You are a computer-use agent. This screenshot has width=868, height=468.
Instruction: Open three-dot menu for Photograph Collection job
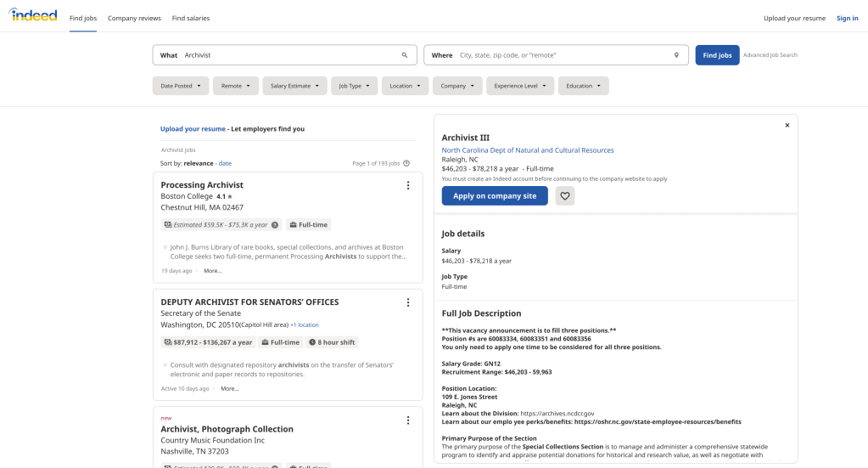[407, 420]
